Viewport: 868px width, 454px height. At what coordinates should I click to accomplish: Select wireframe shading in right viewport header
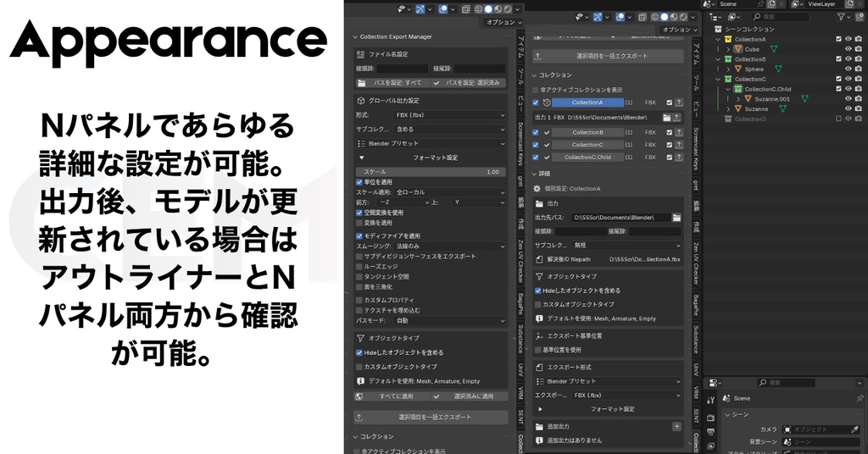coord(655,17)
